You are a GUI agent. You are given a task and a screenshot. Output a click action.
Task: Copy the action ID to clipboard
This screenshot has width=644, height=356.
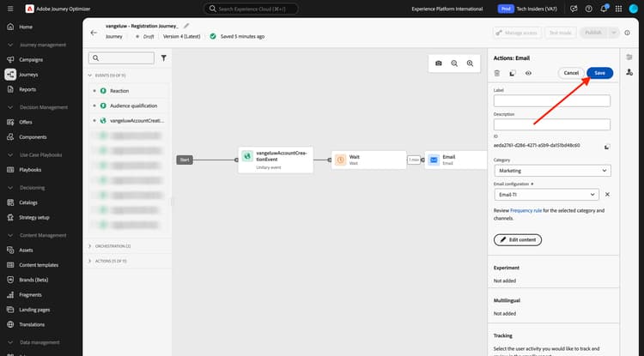[x=606, y=147]
